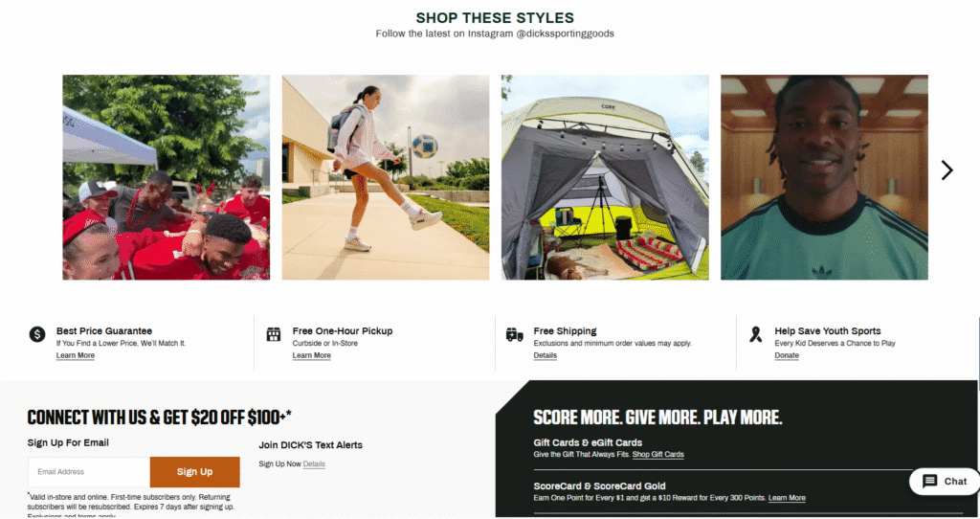Viewport: 980px width, 519px height.
Task: Open the soccer ball juggling photo
Action: click(386, 177)
